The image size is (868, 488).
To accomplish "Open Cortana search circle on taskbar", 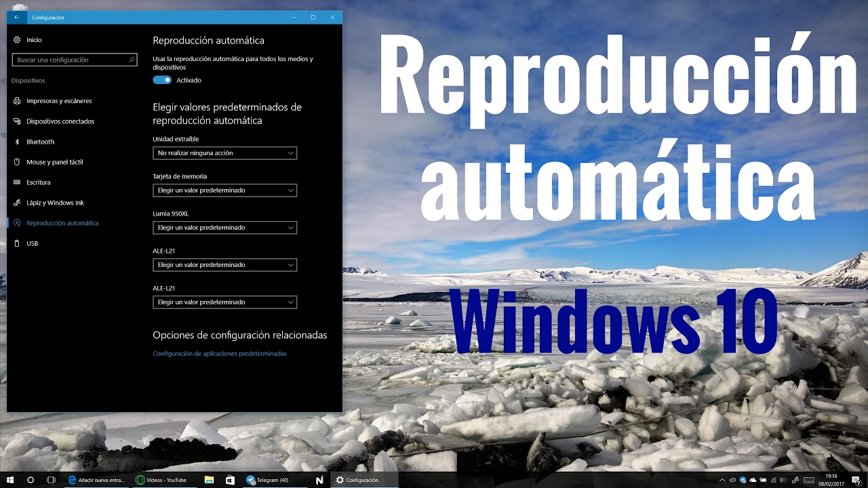I will point(31,480).
